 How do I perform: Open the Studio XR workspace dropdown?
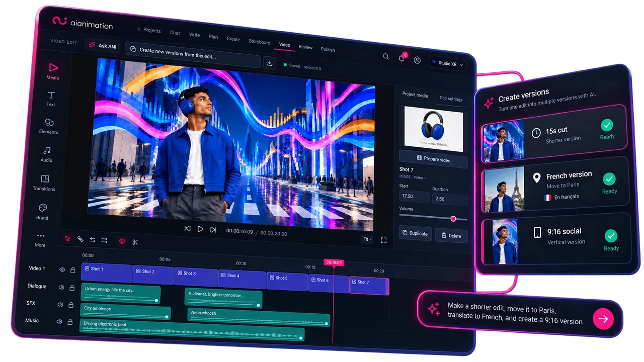point(447,64)
